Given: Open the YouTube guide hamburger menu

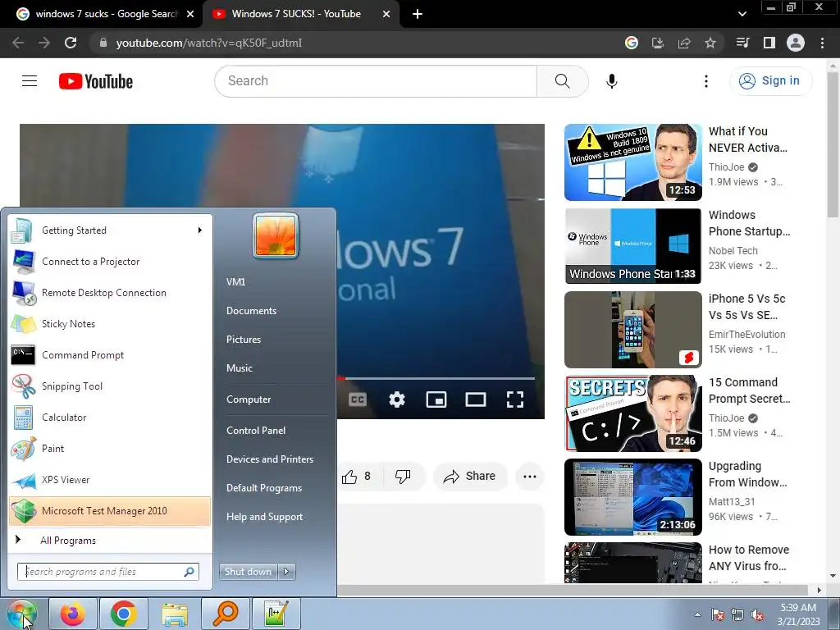Looking at the screenshot, I should 30,81.
